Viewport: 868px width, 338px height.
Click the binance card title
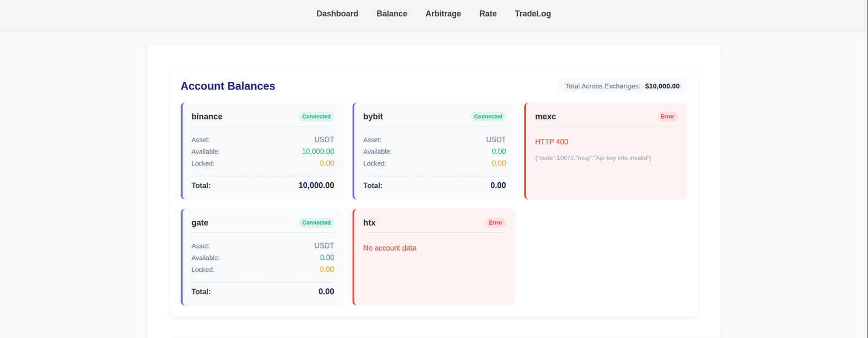click(x=207, y=117)
